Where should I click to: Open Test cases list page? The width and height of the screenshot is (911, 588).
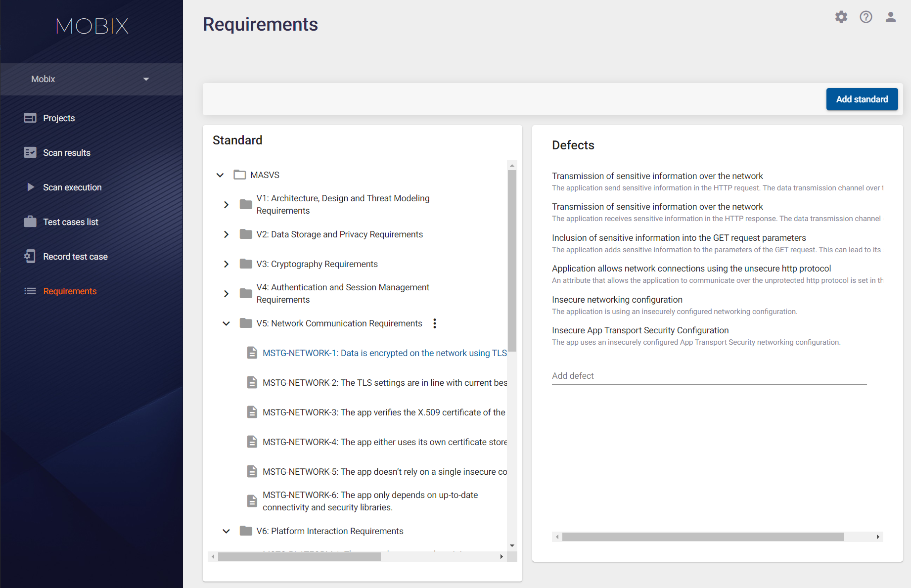[71, 222]
